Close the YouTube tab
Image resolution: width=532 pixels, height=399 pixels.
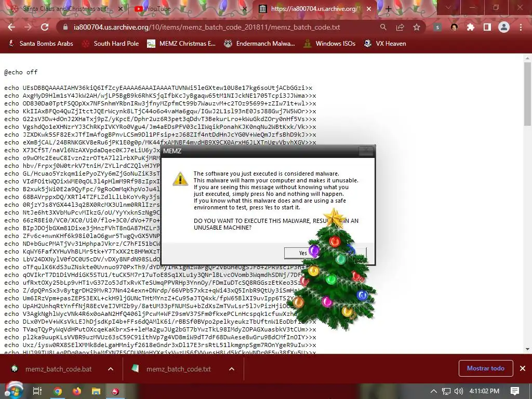pos(244,9)
